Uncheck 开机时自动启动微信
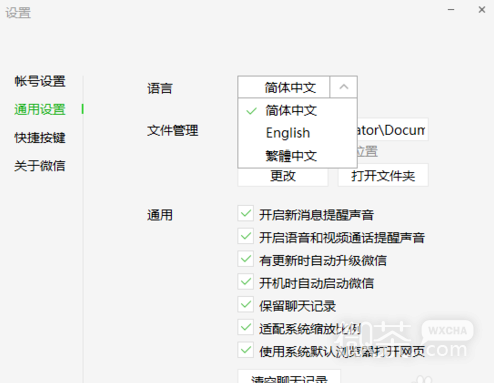The height and width of the screenshot is (383, 494). [246, 282]
